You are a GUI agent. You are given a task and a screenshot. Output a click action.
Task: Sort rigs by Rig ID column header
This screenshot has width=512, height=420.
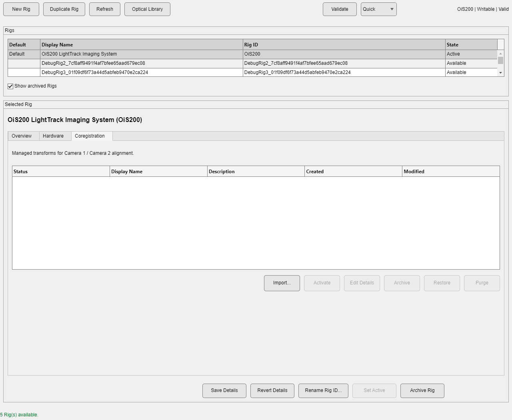click(344, 45)
